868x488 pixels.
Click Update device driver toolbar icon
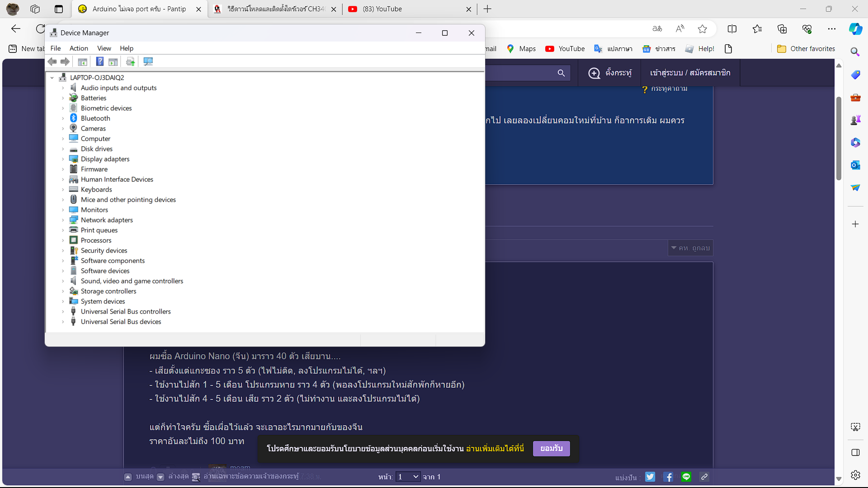click(x=130, y=61)
